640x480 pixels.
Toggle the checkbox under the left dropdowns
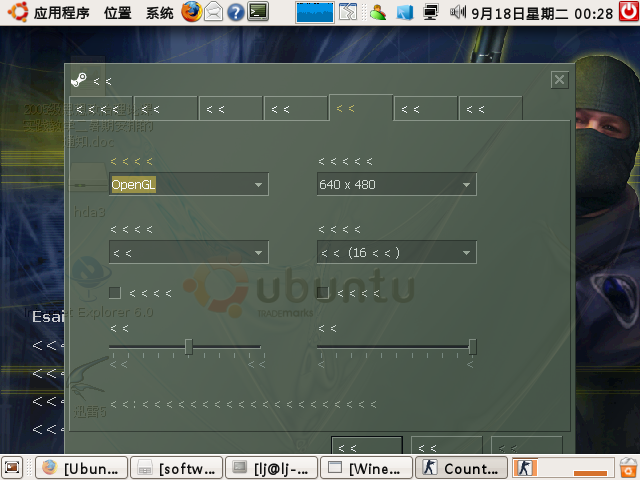pyautogui.click(x=115, y=293)
